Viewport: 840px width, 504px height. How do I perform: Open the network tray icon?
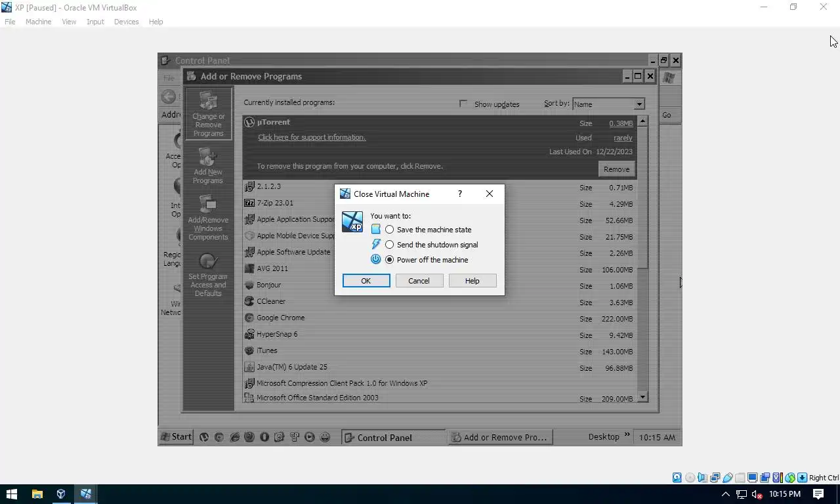click(x=741, y=494)
